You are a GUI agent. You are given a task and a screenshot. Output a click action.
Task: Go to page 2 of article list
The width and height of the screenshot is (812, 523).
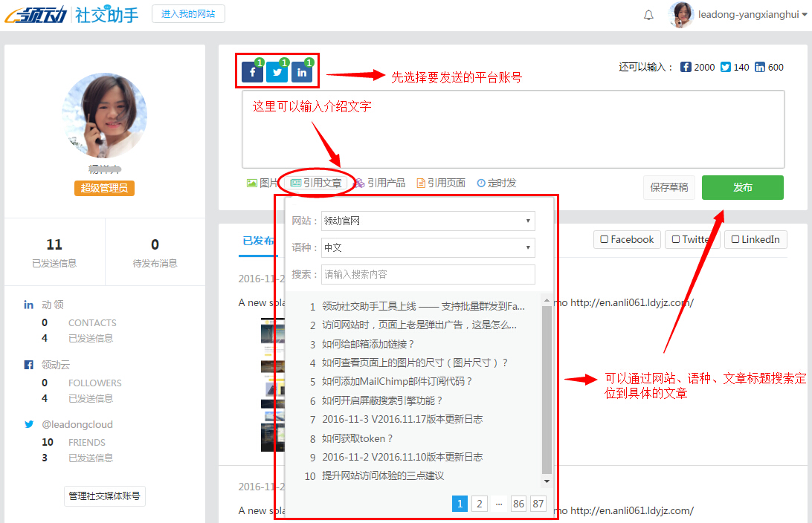480,504
